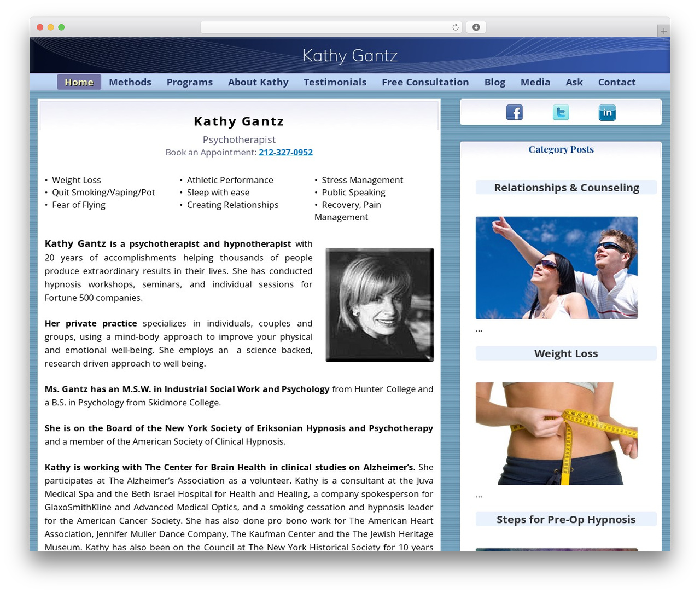Open the Contact menu item

coord(617,82)
